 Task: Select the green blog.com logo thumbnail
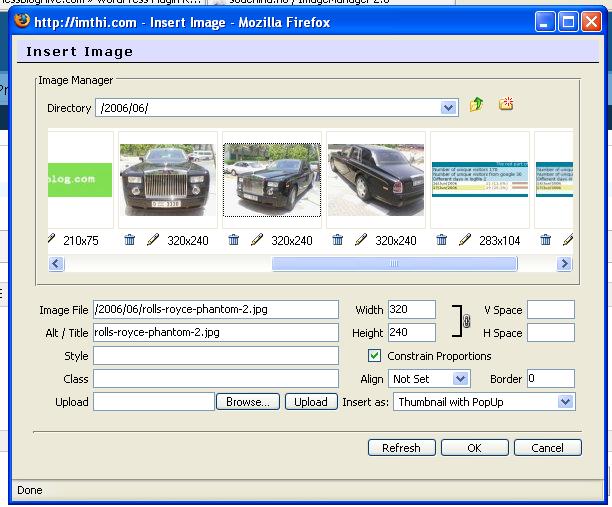click(80, 180)
